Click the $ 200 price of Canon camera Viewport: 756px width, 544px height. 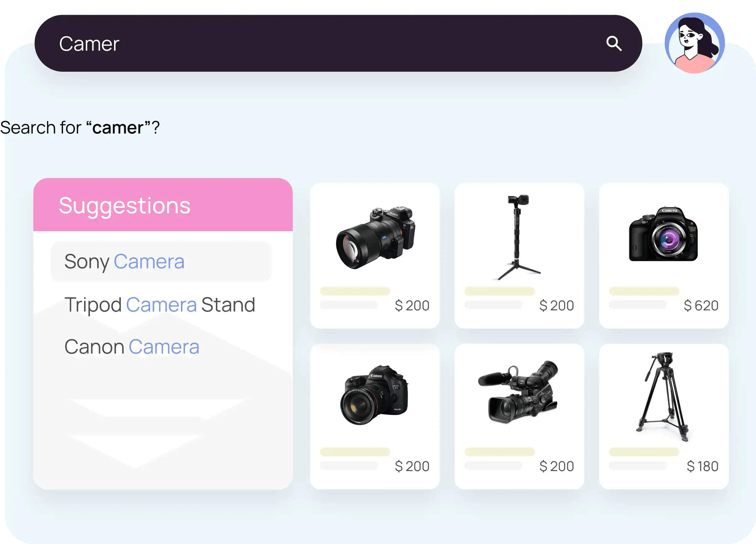[x=412, y=466]
